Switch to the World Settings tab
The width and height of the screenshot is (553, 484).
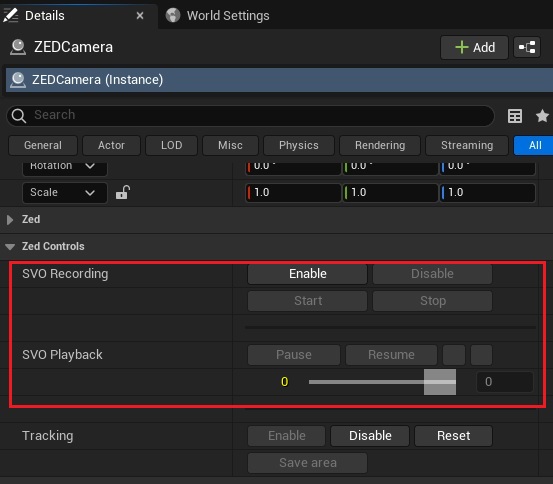coord(218,16)
